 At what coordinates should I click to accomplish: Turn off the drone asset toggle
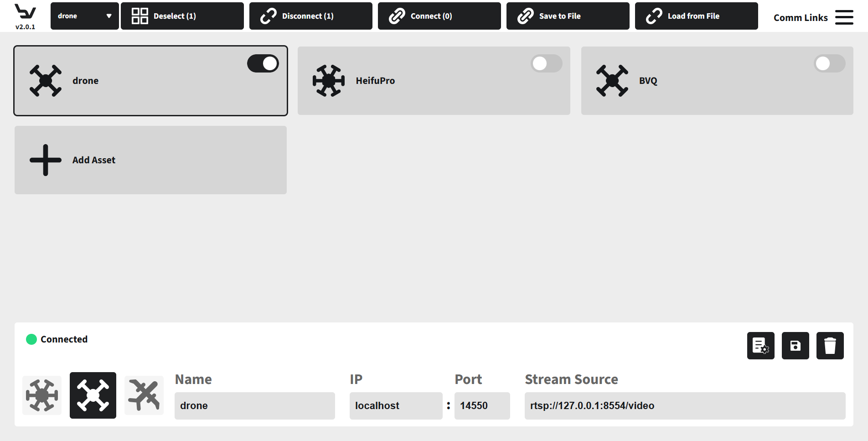263,63
